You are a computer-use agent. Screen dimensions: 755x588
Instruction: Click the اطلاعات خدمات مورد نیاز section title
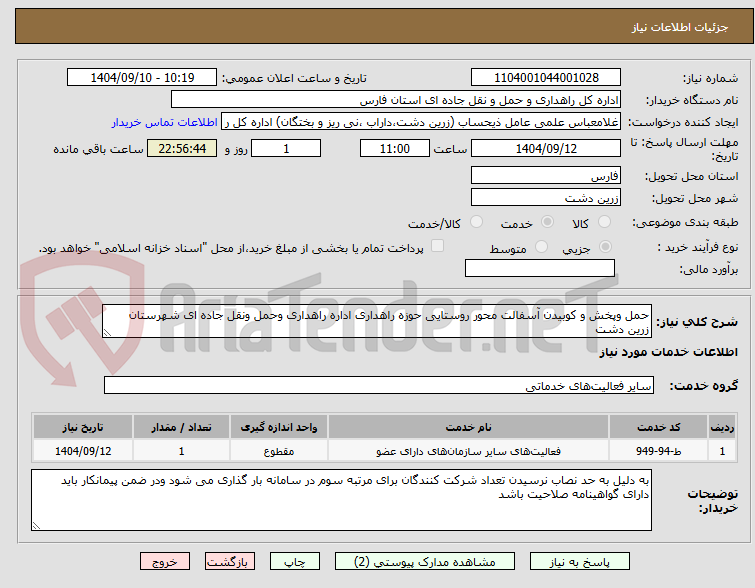pyautogui.click(x=668, y=352)
